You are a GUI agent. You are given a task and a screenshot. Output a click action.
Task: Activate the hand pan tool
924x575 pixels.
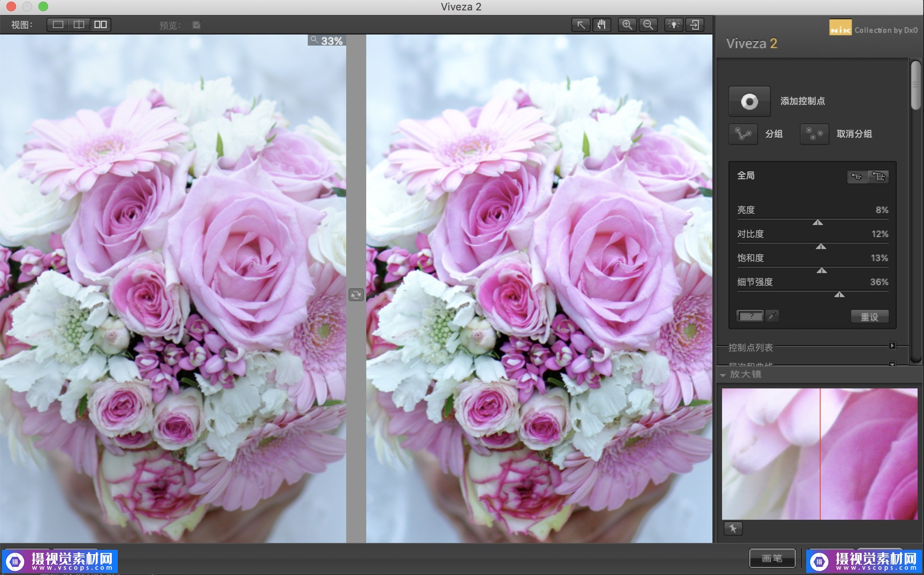click(601, 25)
